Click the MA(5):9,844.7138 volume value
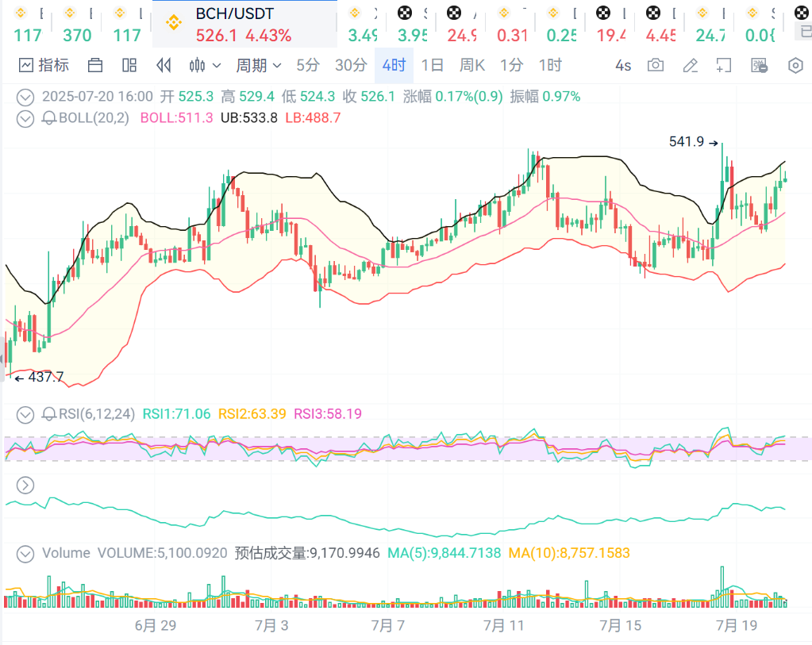The height and width of the screenshot is (645, 812). [x=444, y=553]
